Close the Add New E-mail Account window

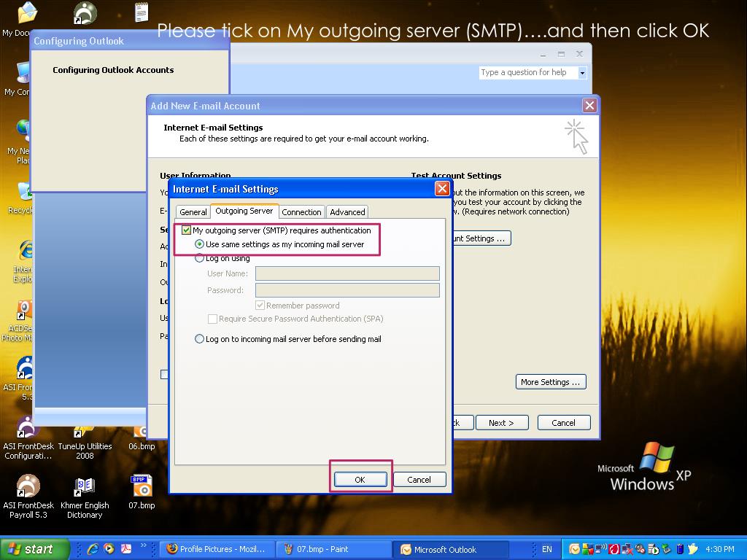click(589, 105)
